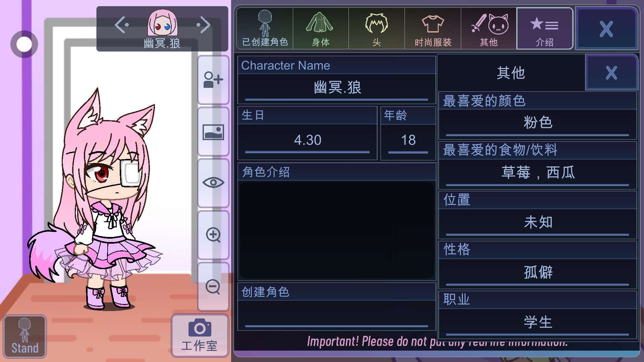Select the 幽冥.狼 character head thumbnail

(x=162, y=23)
